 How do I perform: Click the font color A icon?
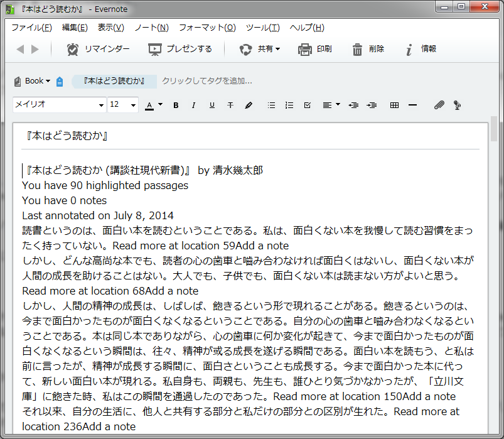click(149, 106)
